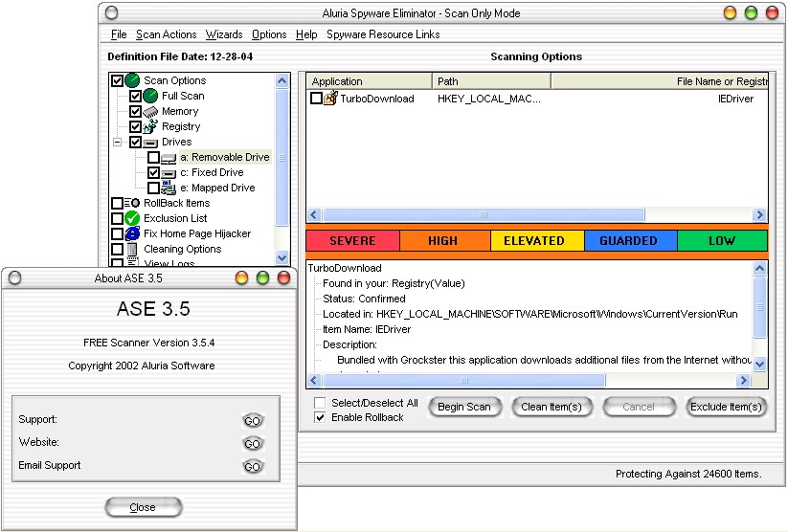This screenshot has width=788, height=532.
Task: Click the Full Scan radar icon
Action: pos(150,96)
